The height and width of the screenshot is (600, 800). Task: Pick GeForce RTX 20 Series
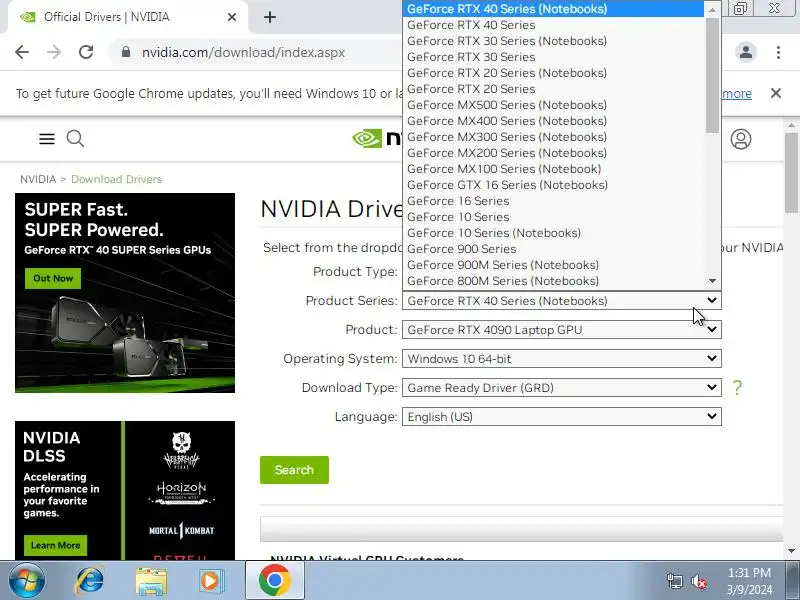click(x=553, y=89)
